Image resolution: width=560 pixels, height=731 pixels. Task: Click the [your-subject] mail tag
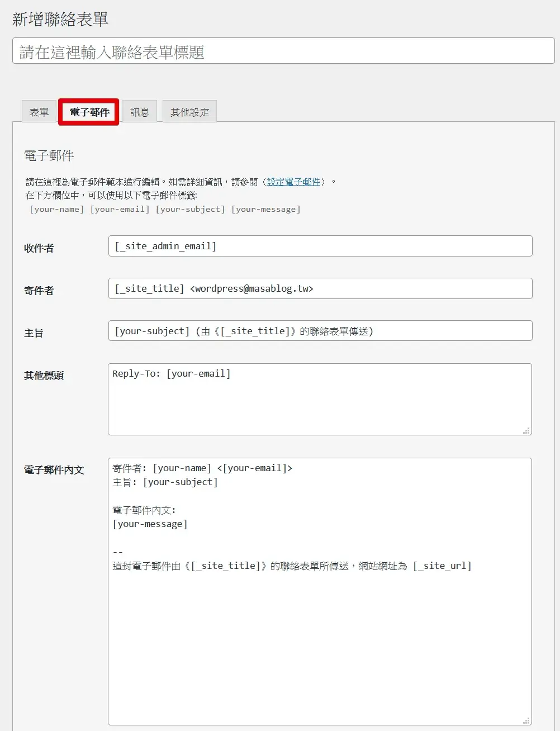191,209
